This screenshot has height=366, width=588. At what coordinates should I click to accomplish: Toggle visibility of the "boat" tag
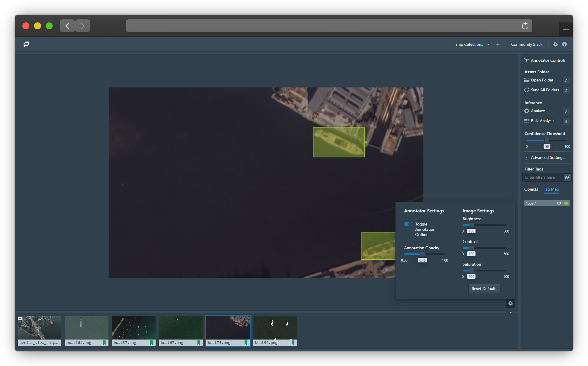[x=559, y=203]
